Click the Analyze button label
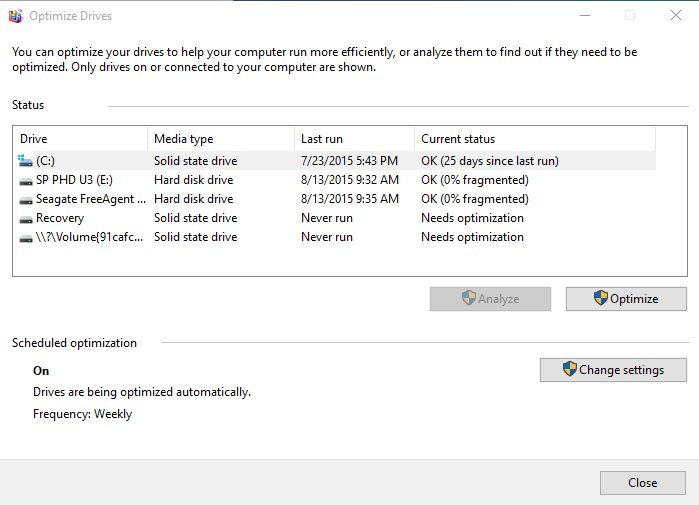This screenshot has width=699, height=505. tap(498, 299)
